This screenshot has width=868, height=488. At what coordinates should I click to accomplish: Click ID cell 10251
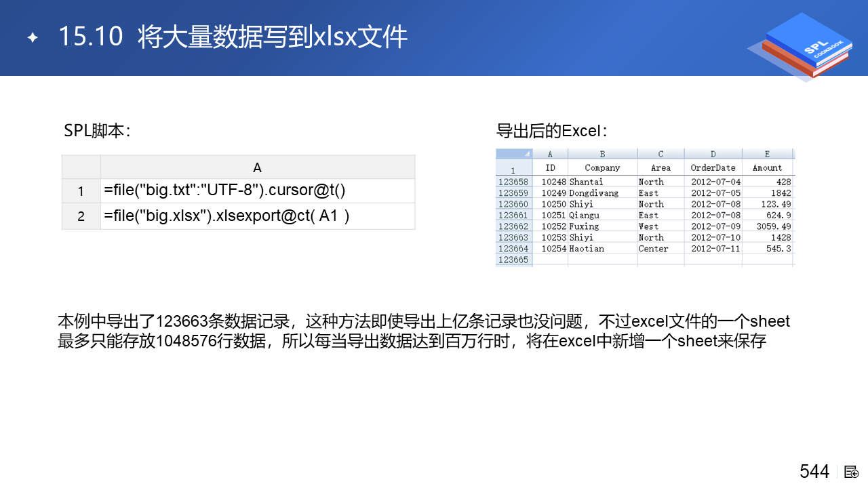pos(550,216)
